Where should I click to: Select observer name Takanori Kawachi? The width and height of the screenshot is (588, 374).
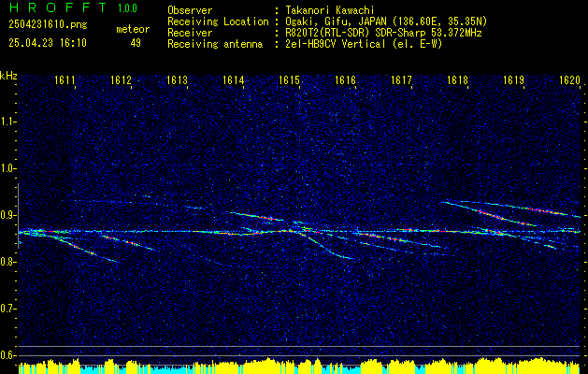click(329, 10)
